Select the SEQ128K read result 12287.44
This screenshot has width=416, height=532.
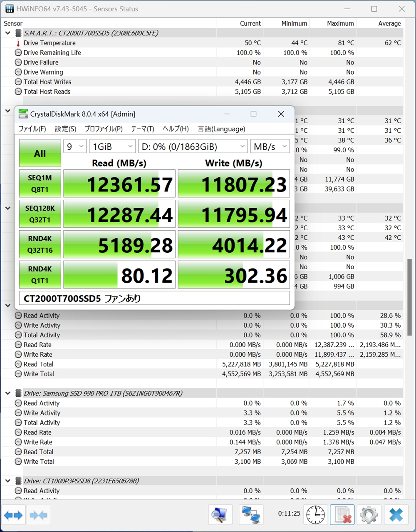click(119, 214)
